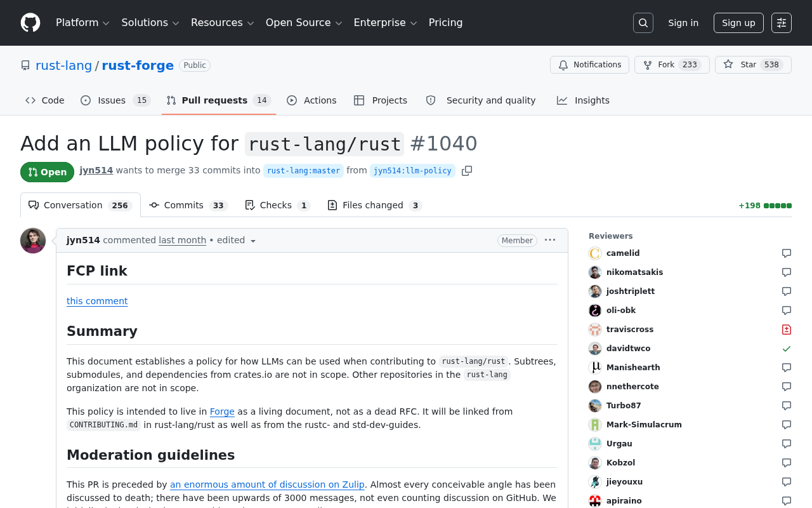View davidtwco's approved review checkmark
The image size is (812, 508).
(x=787, y=349)
